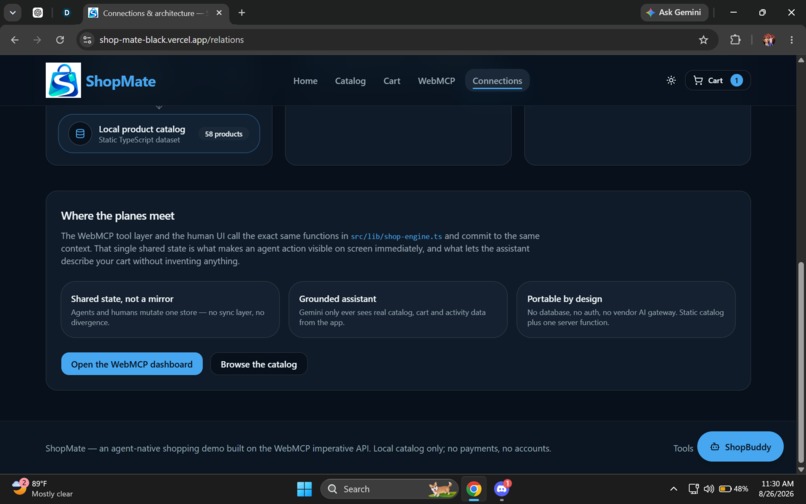Viewport: 806px width, 504px height.
Task: Reload the page with refresh icon
Action: (60, 40)
